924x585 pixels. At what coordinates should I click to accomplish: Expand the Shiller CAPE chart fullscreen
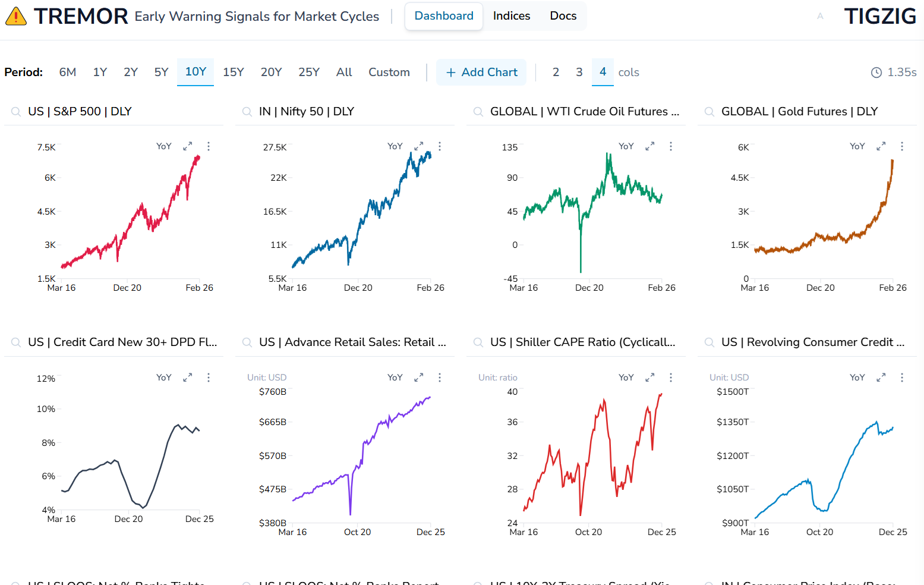pos(650,378)
